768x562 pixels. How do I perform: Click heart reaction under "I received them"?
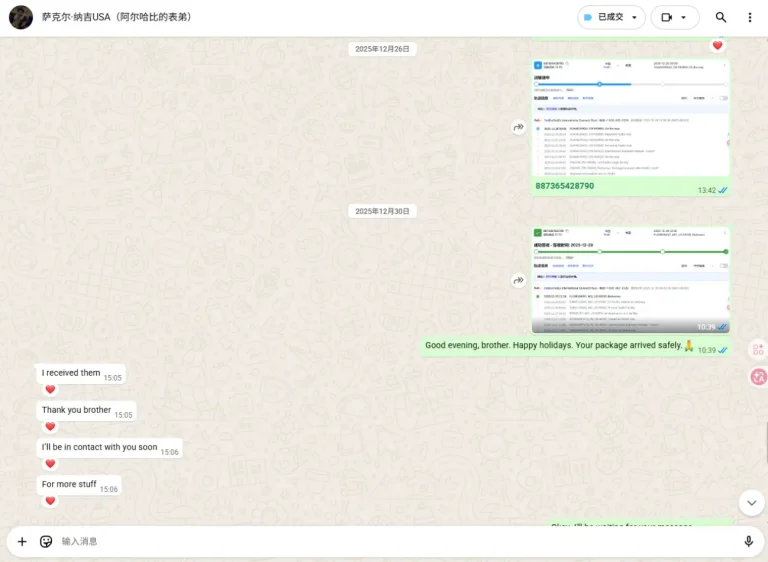click(50, 389)
